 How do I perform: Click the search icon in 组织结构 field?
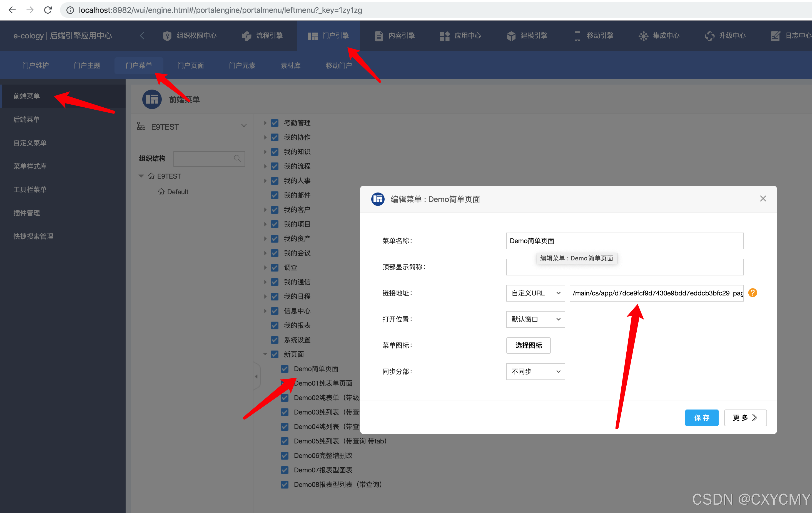point(237,159)
